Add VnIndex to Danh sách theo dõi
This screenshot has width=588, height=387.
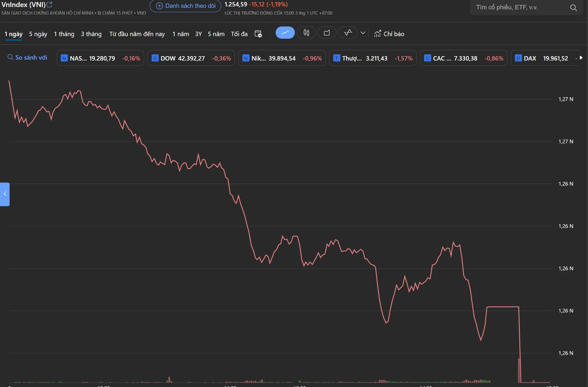click(185, 6)
